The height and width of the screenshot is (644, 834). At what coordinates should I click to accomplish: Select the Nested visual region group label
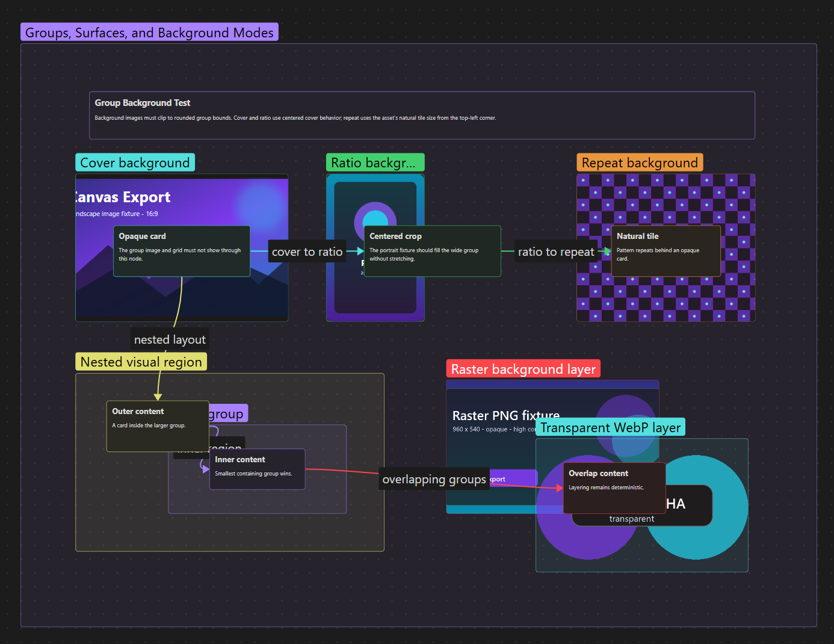coord(141,362)
